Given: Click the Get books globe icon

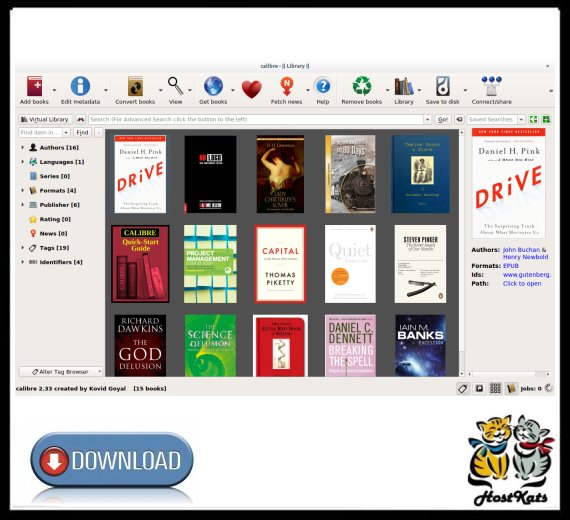Looking at the screenshot, I should [x=213, y=86].
